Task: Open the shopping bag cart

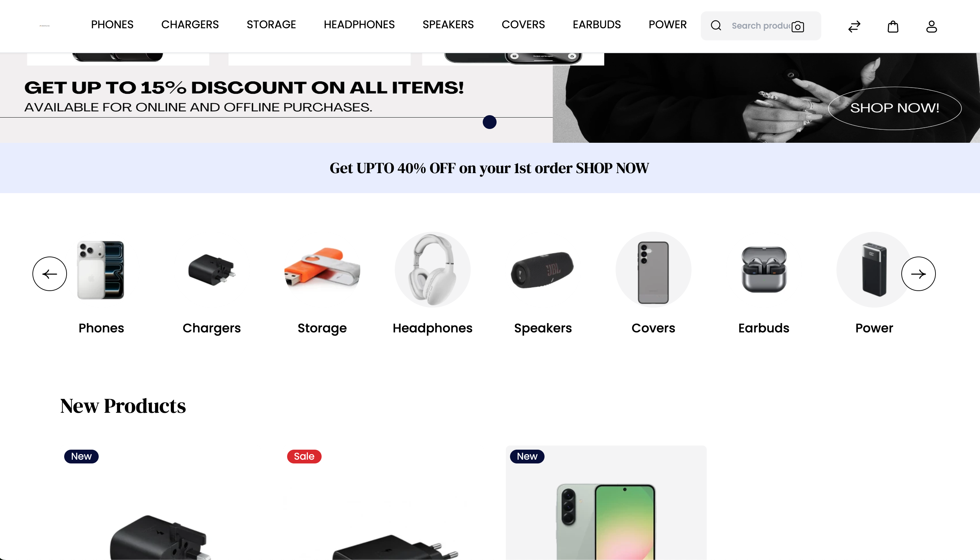Action: pyautogui.click(x=893, y=27)
